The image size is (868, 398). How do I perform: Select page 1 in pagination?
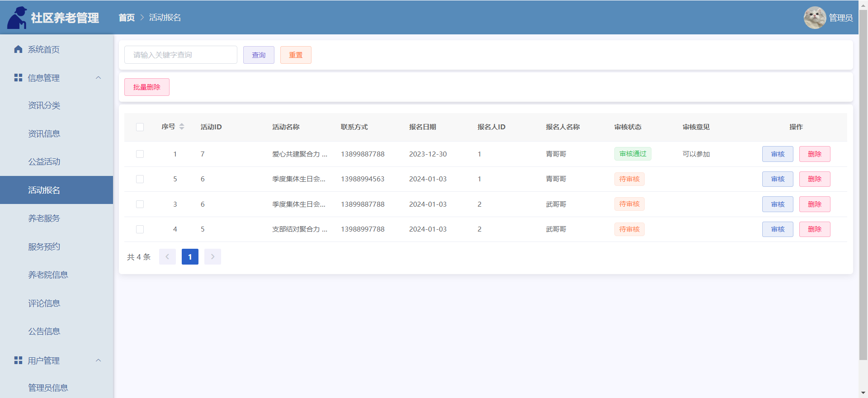190,257
